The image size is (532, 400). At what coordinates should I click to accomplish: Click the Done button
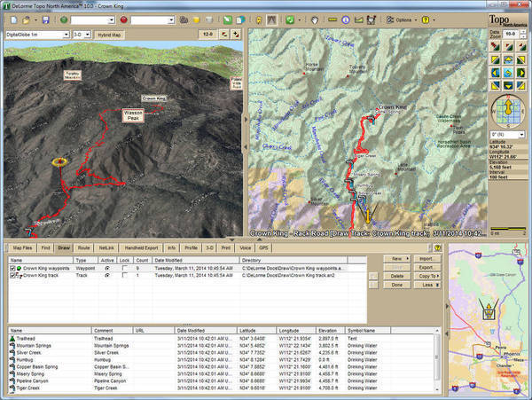(x=396, y=285)
